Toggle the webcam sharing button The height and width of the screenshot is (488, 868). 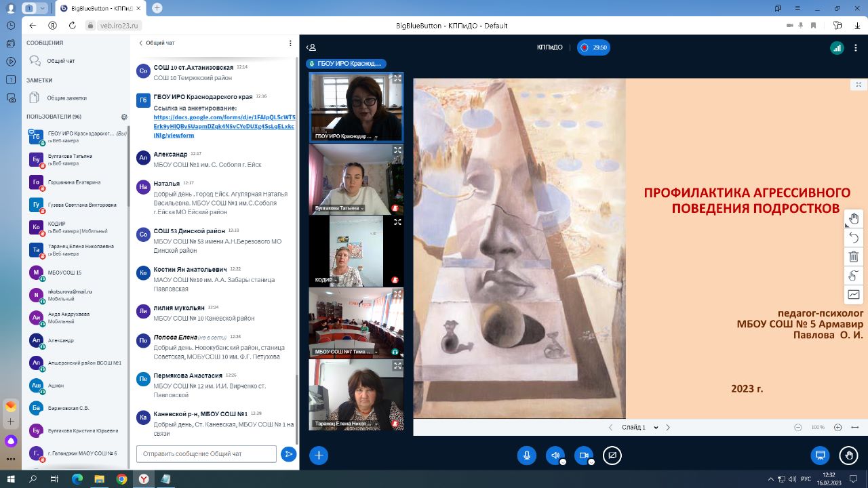click(583, 455)
